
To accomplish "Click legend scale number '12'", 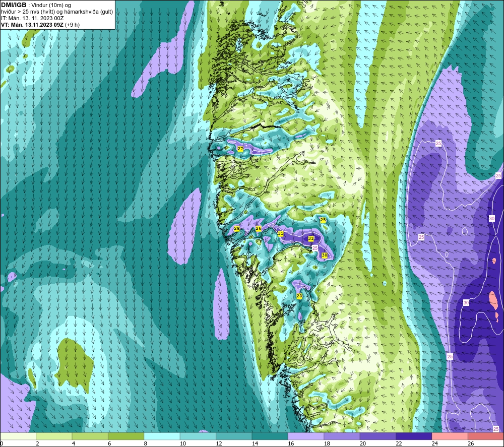I will coord(219,443).
